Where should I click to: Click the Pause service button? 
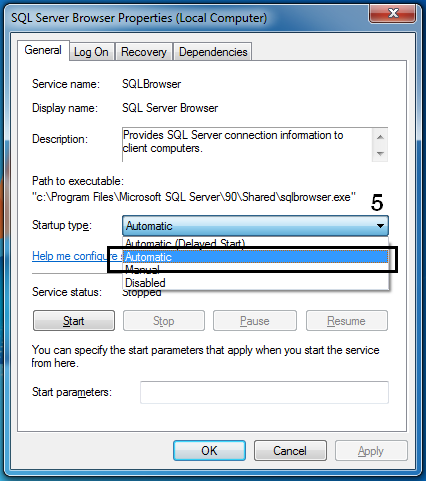(x=255, y=321)
